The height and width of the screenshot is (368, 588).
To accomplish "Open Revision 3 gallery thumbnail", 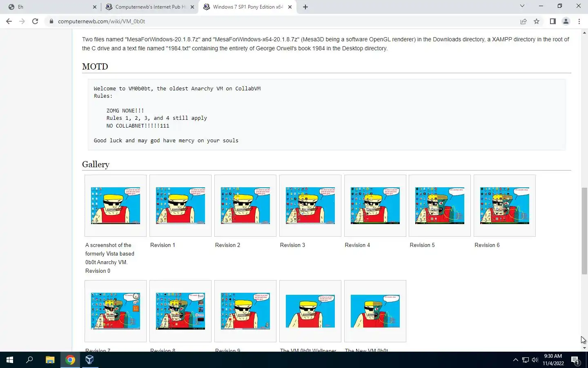I will pyautogui.click(x=310, y=206).
